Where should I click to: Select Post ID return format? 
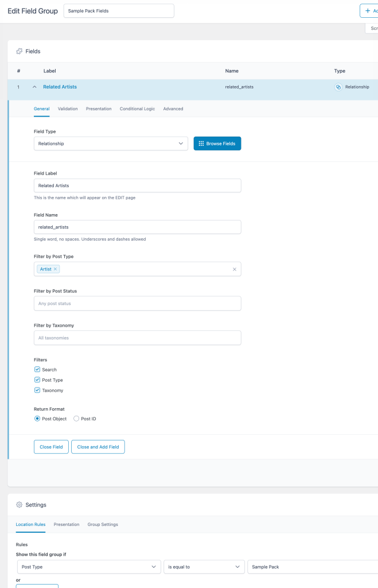(77, 419)
